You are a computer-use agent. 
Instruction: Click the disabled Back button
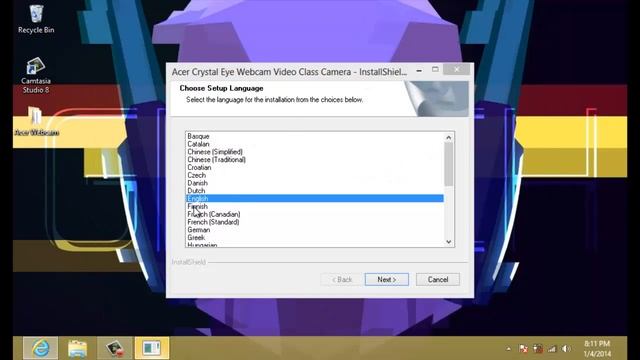(x=342, y=280)
